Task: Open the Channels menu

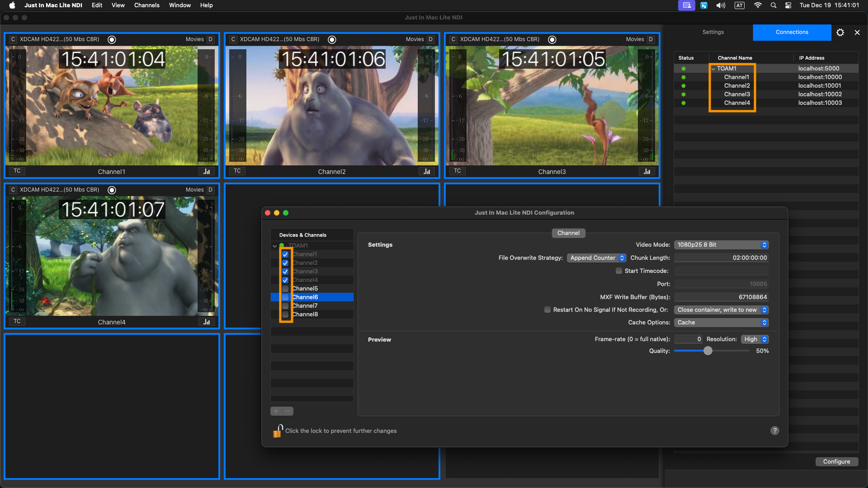Action: [147, 5]
